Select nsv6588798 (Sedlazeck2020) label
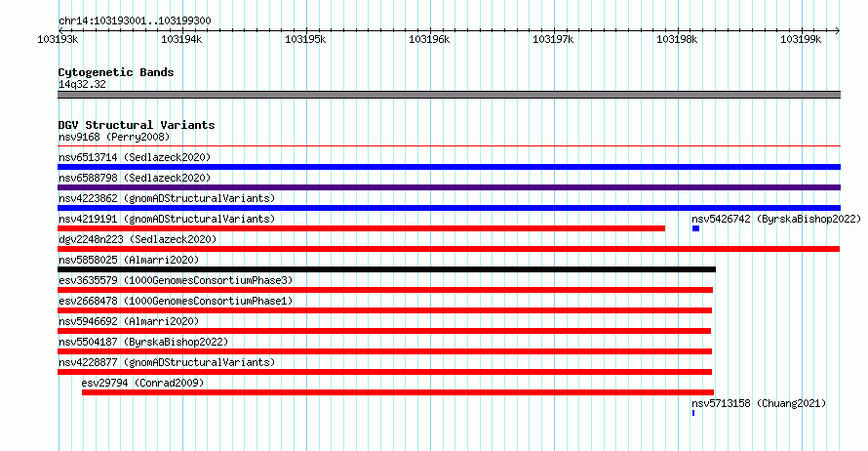 135,178
